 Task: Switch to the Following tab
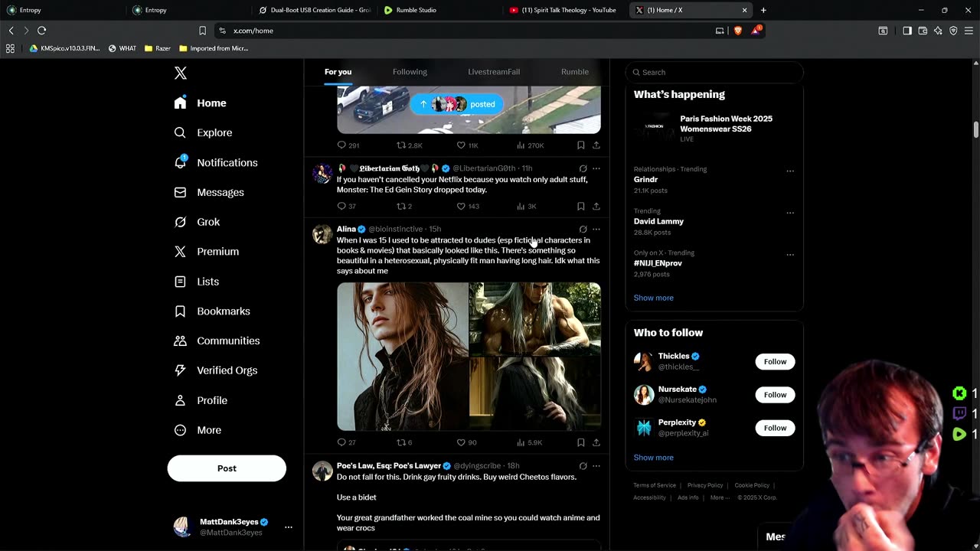click(x=410, y=72)
